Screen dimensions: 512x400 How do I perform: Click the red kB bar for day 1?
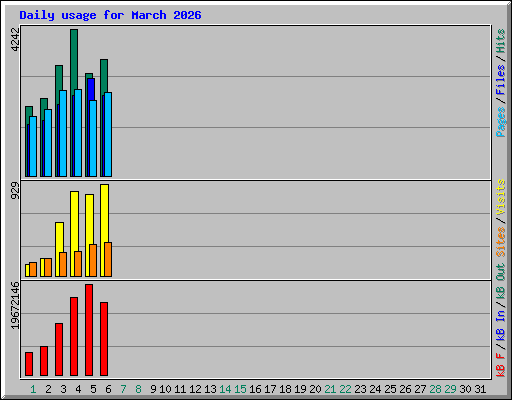coord(29,364)
